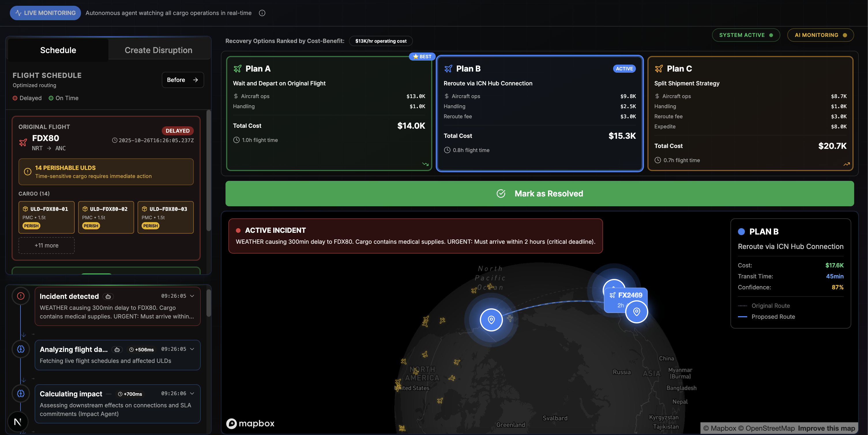This screenshot has width=868, height=435.
Task: Click the red FDX80 delayed plane icon
Action: [x=23, y=142]
